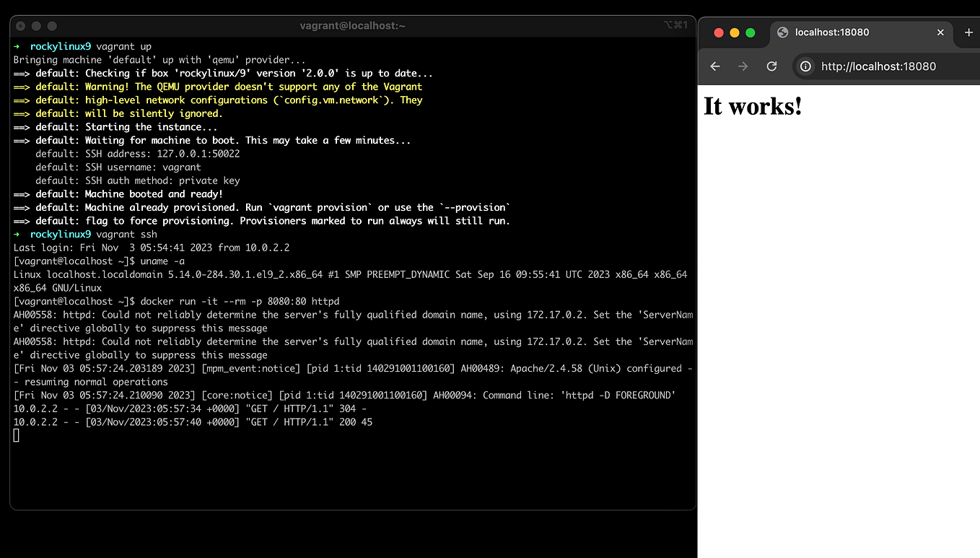This screenshot has width=980, height=558.
Task: Select the rockylinux9 prompt text in terminal
Action: point(60,234)
